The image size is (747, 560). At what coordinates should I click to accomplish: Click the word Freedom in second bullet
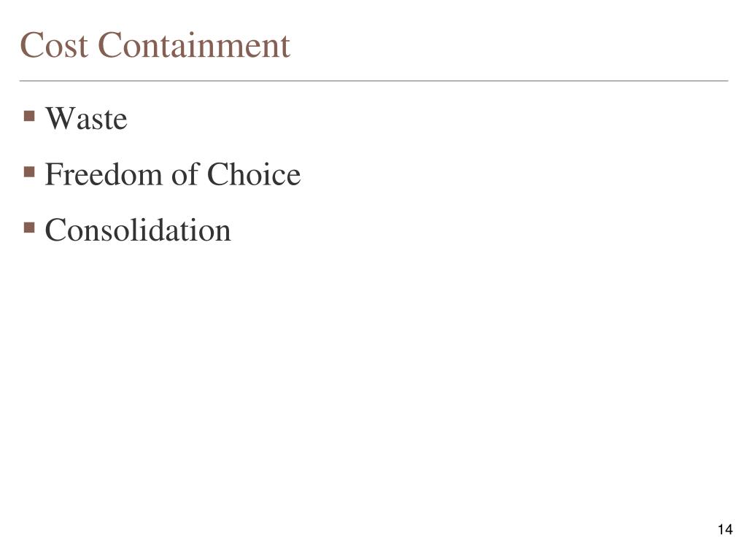(104, 174)
